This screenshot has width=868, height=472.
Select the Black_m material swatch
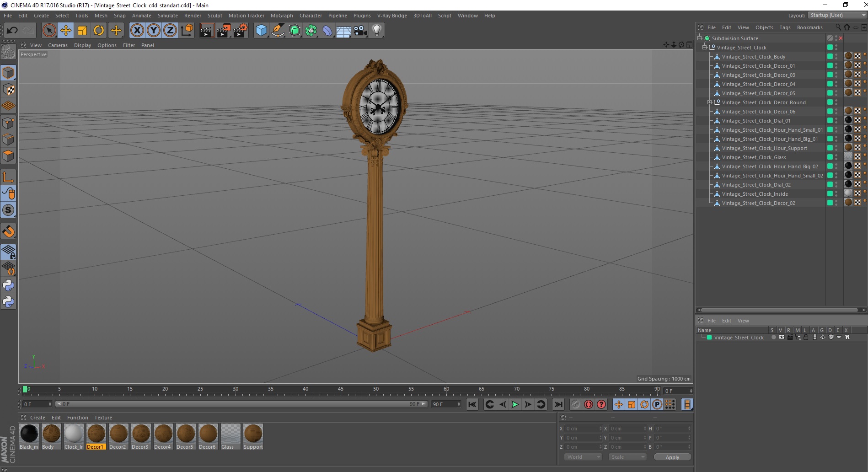pos(29,437)
